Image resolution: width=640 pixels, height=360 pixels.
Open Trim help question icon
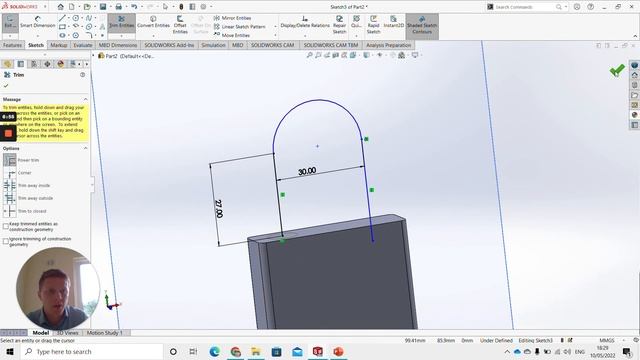click(x=83, y=75)
